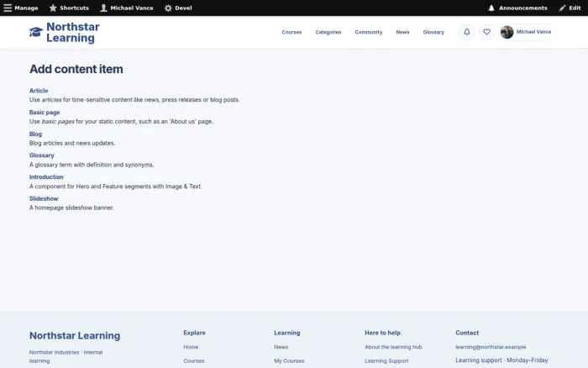The height and width of the screenshot is (368, 588).
Task: Open notifications bell in site header
Action: point(467,32)
